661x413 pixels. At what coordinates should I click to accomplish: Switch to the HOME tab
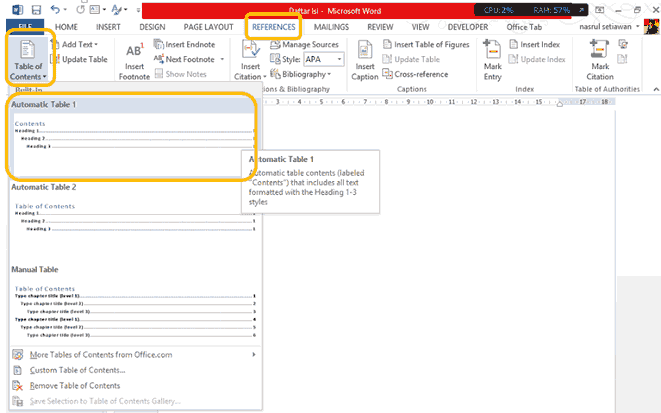click(66, 27)
